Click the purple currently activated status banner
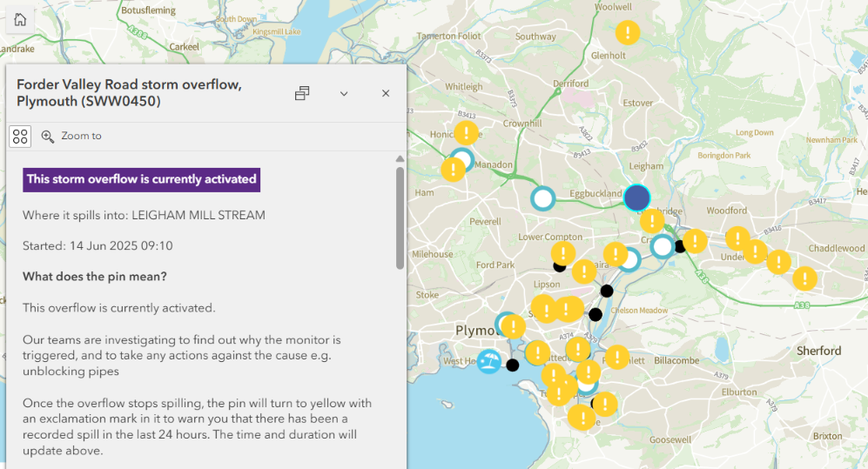This screenshot has height=469, width=868. point(142,179)
